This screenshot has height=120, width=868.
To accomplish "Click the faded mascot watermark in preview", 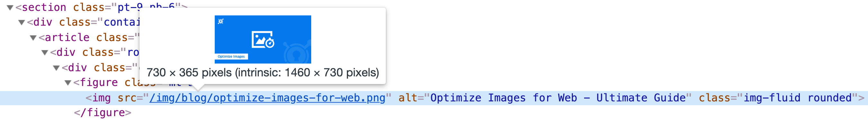I will point(296,52).
